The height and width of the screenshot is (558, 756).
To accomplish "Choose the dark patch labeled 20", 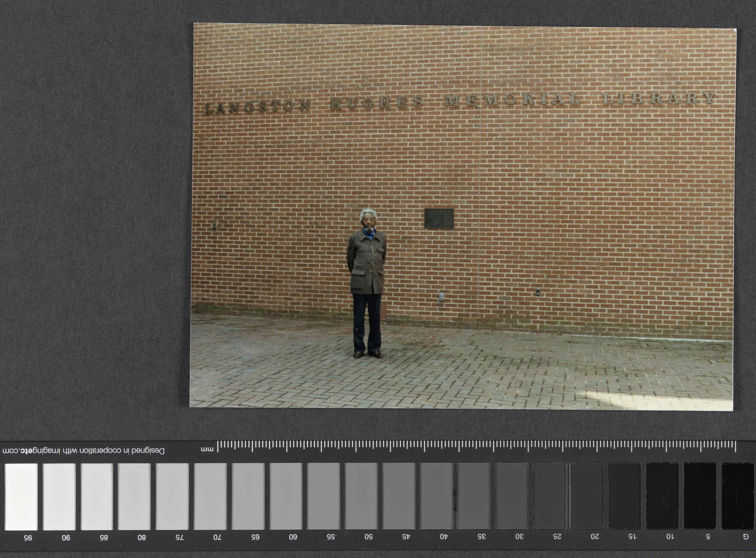I will [x=587, y=496].
